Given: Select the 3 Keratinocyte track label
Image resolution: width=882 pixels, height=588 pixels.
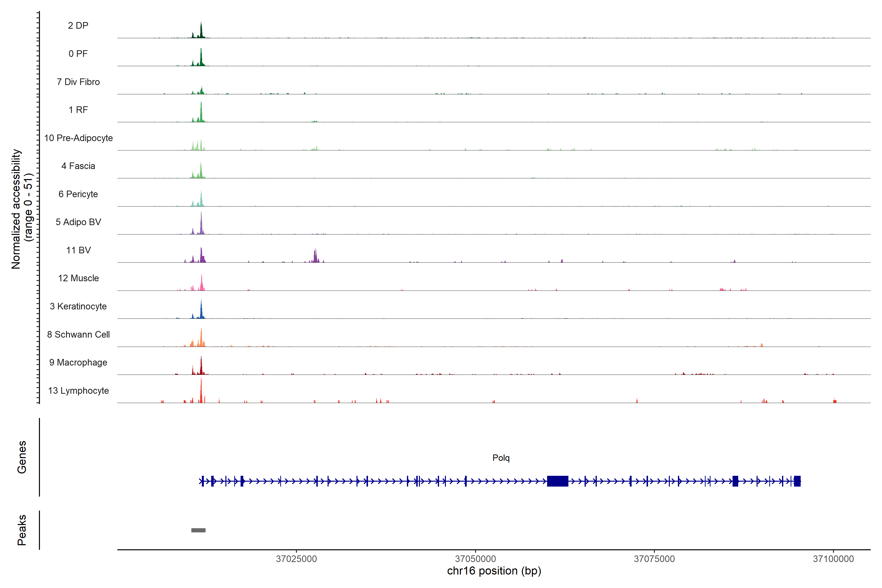Looking at the screenshot, I should click(78, 306).
